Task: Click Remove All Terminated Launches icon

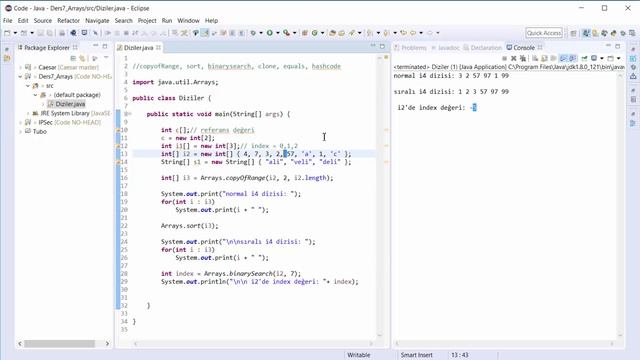Action: point(523,58)
